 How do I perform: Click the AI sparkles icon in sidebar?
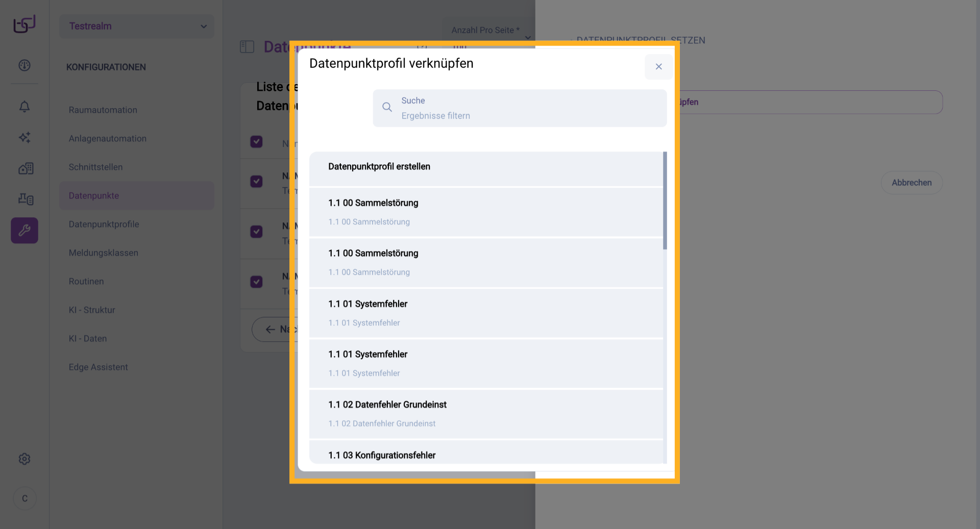point(24,137)
